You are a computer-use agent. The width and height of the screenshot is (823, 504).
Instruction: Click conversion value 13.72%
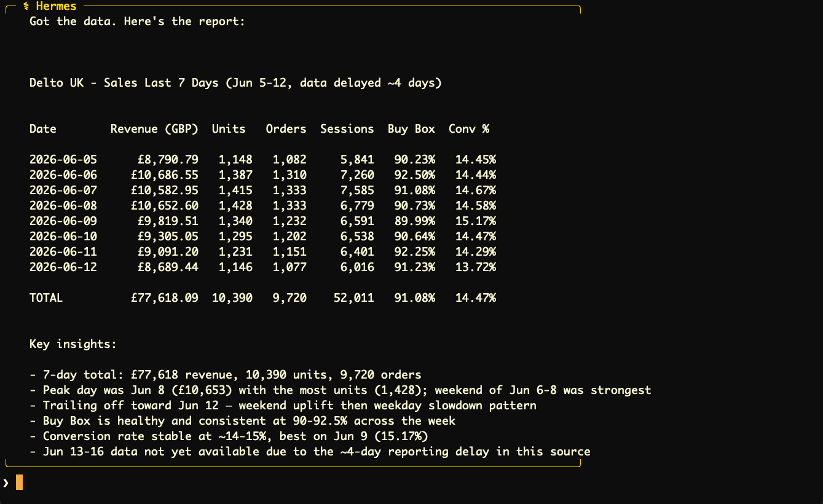coord(476,267)
